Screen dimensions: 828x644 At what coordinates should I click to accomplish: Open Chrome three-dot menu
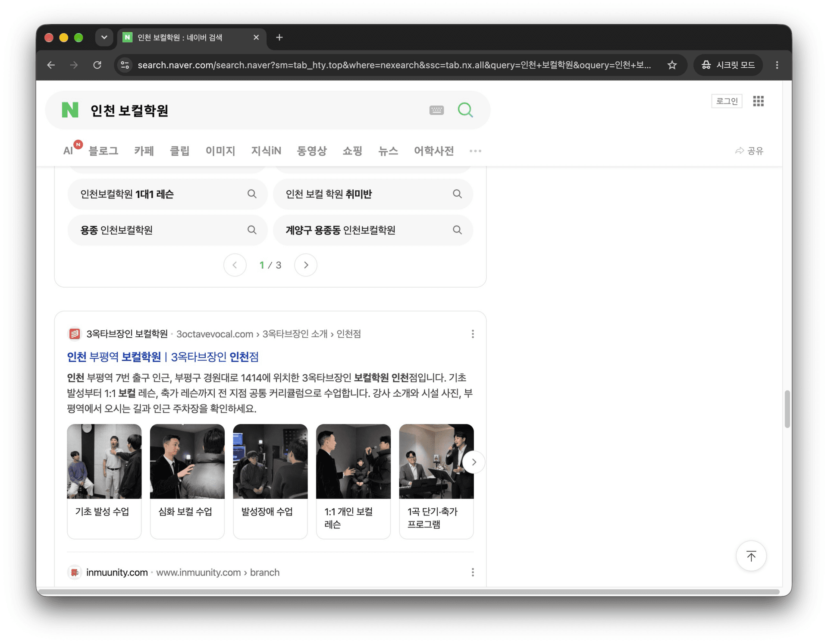tap(777, 65)
